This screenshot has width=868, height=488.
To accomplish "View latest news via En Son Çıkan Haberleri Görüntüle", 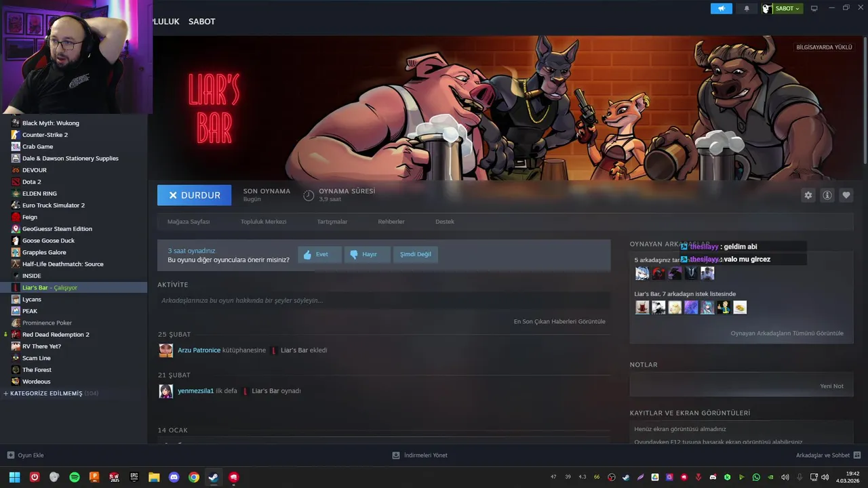I will tap(559, 321).
